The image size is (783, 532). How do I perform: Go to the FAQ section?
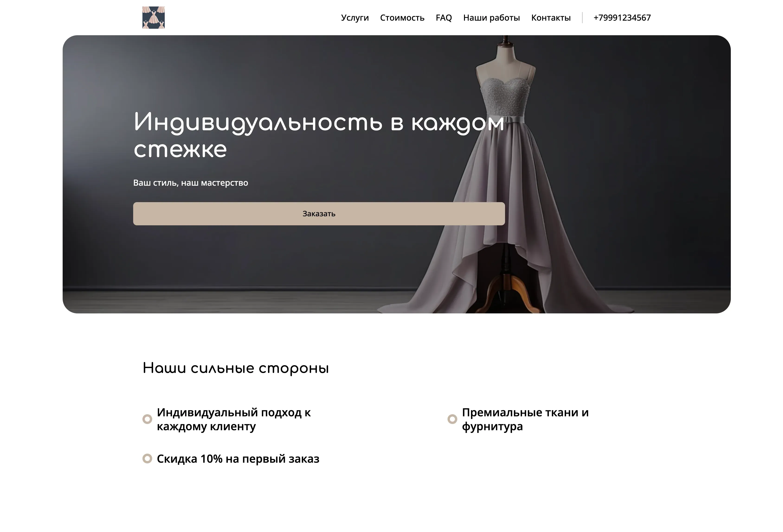(444, 18)
